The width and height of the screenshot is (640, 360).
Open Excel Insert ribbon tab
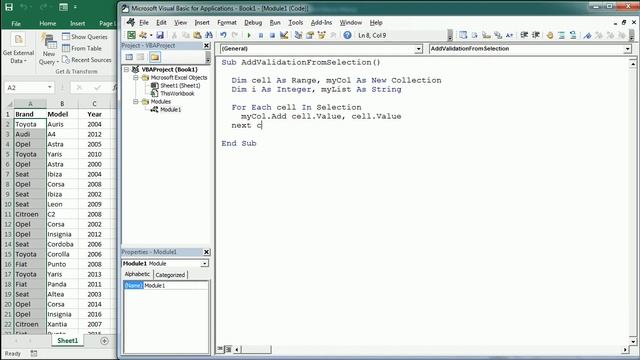77,24
